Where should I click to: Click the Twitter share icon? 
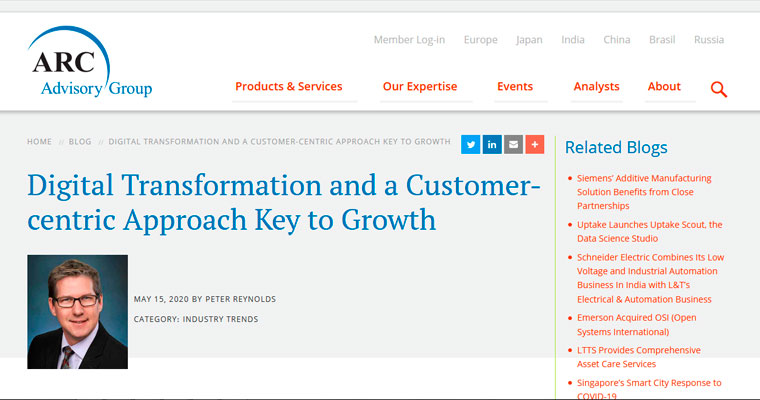click(471, 144)
